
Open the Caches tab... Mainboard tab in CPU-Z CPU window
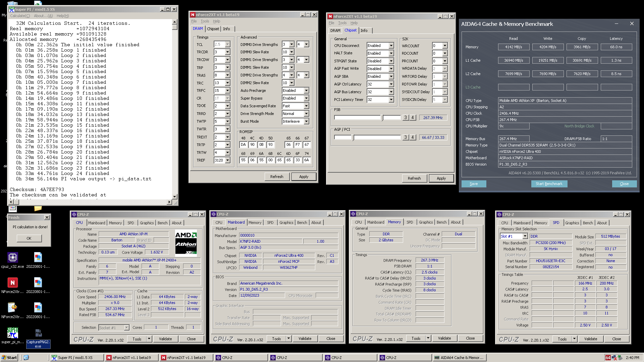[97, 223]
